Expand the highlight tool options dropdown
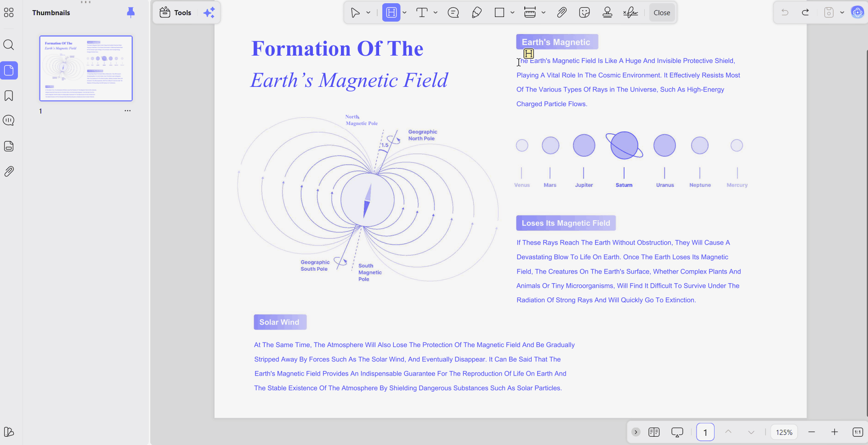 point(404,13)
